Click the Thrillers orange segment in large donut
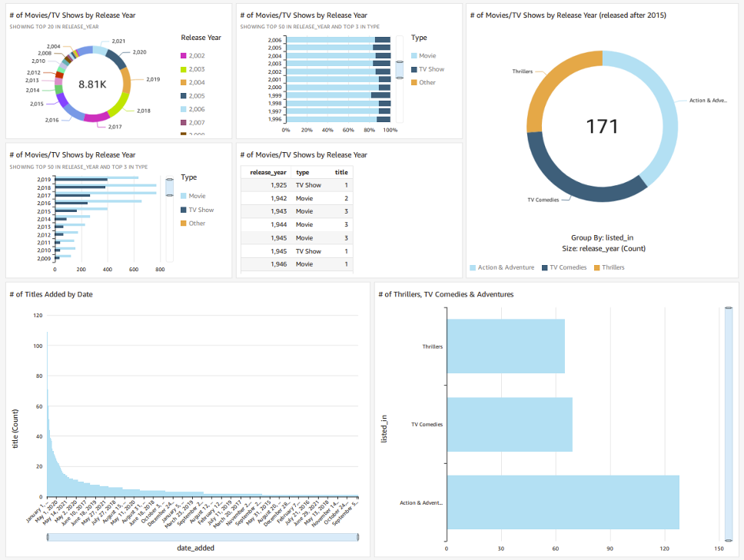The image size is (744, 560). [x=557, y=85]
